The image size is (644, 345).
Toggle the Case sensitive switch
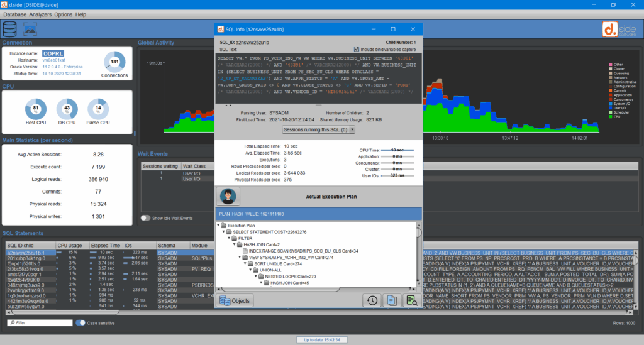point(80,323)
